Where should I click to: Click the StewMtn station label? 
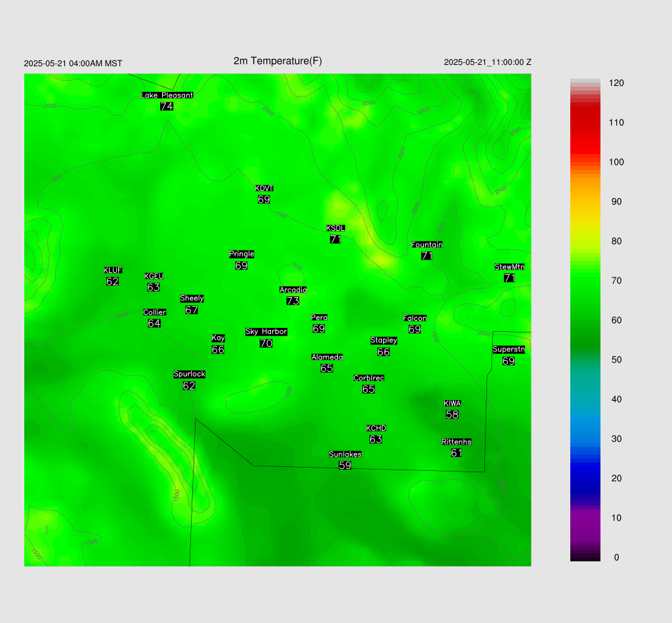509,267
